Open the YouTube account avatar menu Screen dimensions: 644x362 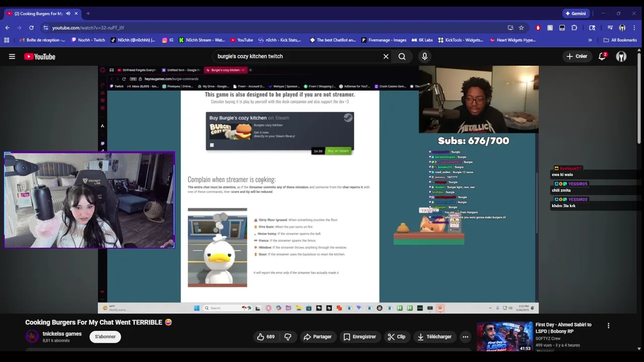click(x=621, y=56)
